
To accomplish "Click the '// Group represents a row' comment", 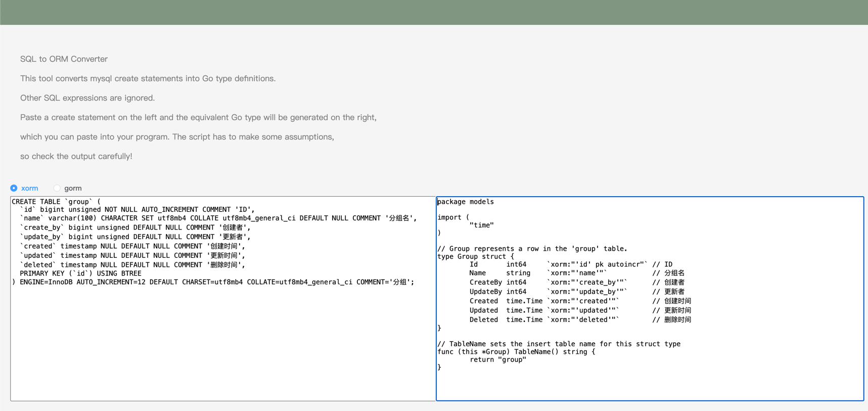I will point(532,249).
